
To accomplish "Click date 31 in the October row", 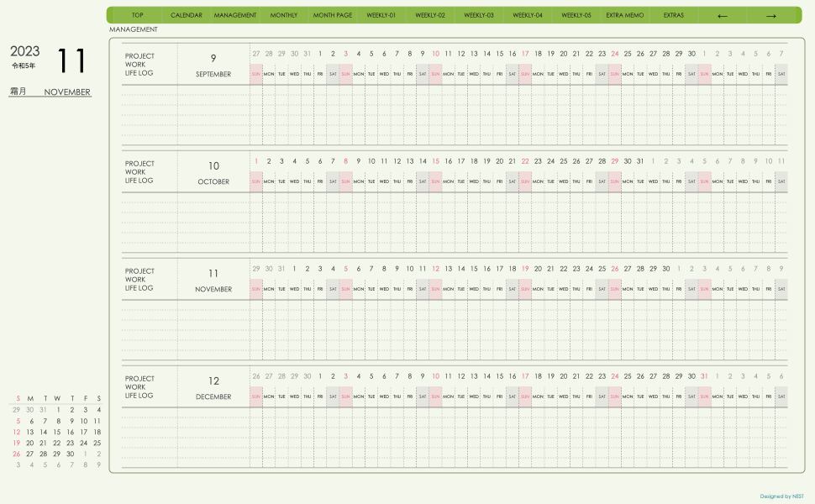I will point(640,161).
